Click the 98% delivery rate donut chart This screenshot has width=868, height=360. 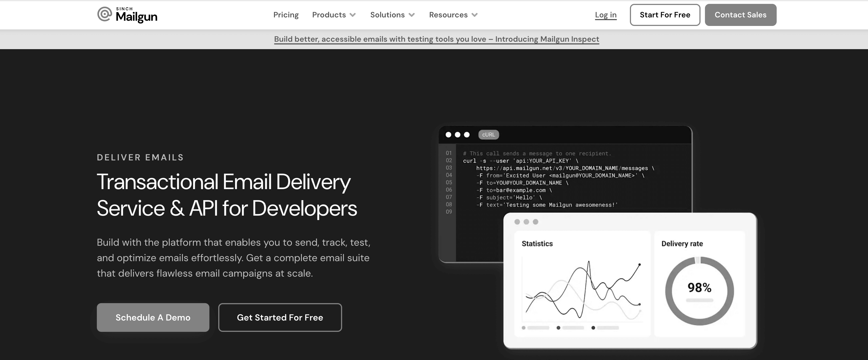coord(699,290)
